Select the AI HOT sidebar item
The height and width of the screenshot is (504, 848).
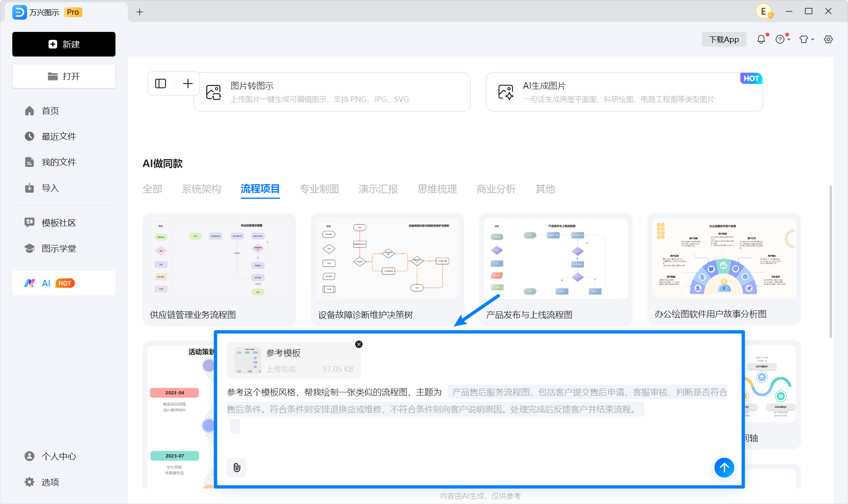(64, 283)
